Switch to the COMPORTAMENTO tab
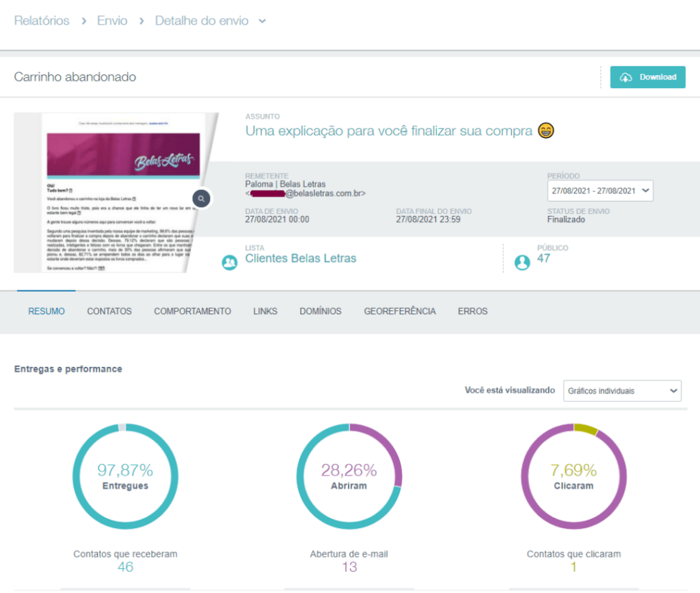Viewport: 700px width, 593px height. click(192, 311)
